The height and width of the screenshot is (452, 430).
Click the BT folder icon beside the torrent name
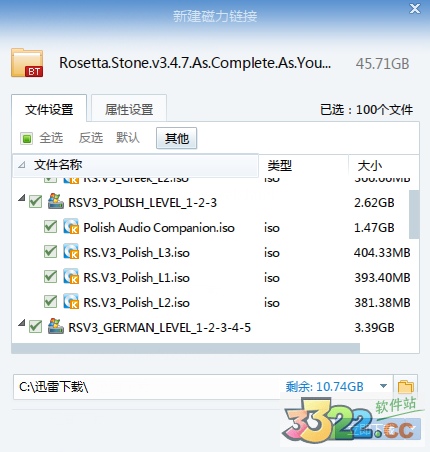27,63
